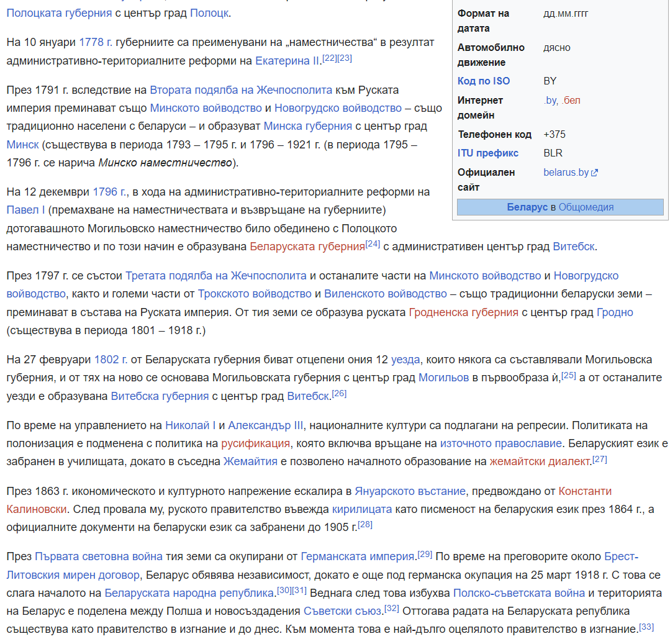
Task: Open the red Гродненска губерния link
Action: coord(464,312)
